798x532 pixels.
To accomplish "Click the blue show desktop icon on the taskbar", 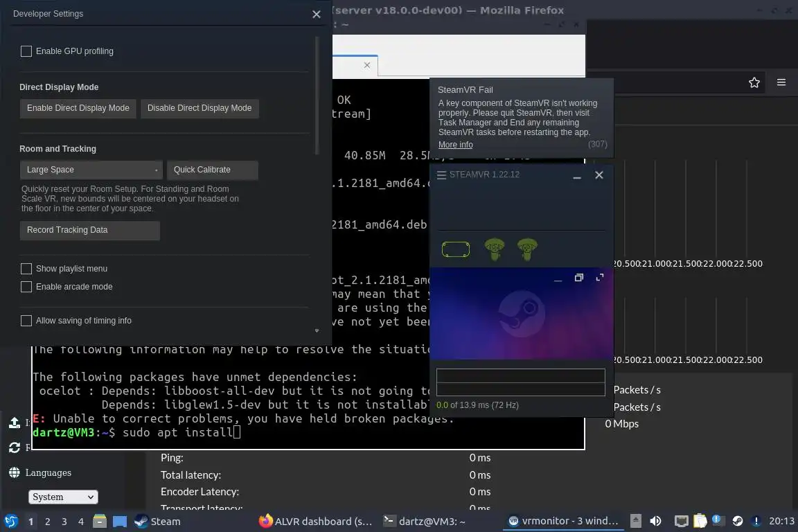I will (x=120, y=522).
